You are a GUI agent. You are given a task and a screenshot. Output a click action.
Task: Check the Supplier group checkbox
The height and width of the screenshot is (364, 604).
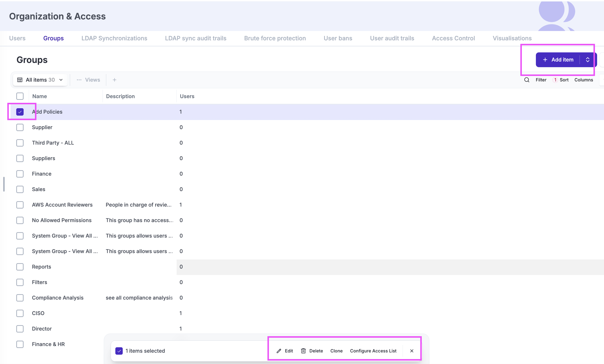click(20, 127)
